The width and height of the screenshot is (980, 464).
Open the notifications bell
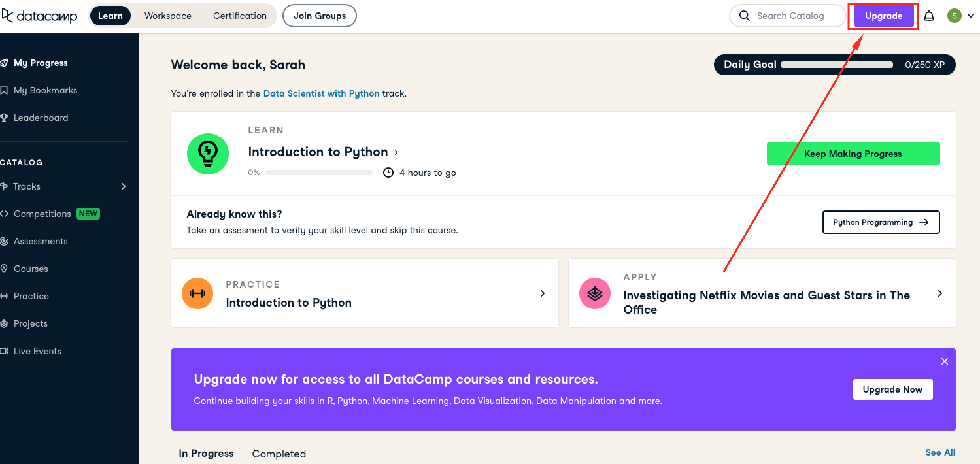pyautogui.click(x=929, y=16)
